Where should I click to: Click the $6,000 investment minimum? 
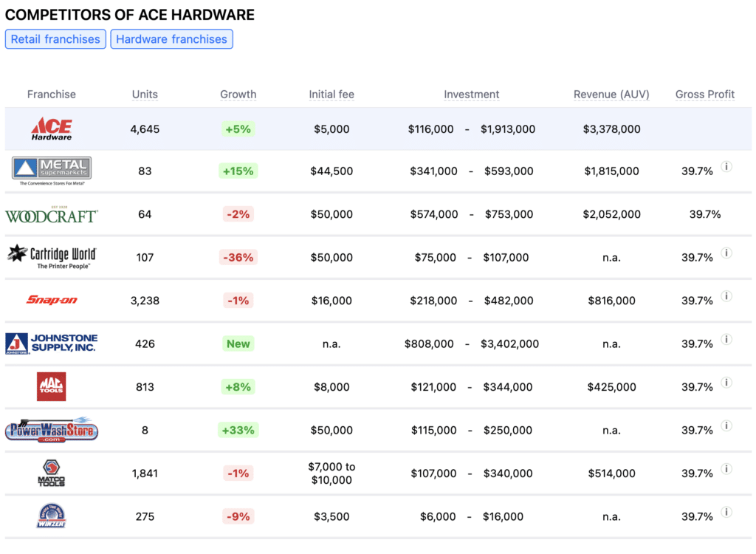(438, 516)
